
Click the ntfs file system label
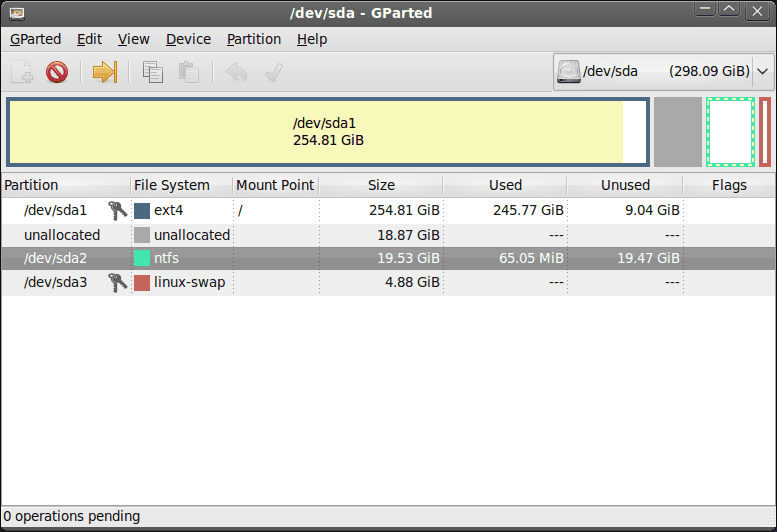(166, 258)
